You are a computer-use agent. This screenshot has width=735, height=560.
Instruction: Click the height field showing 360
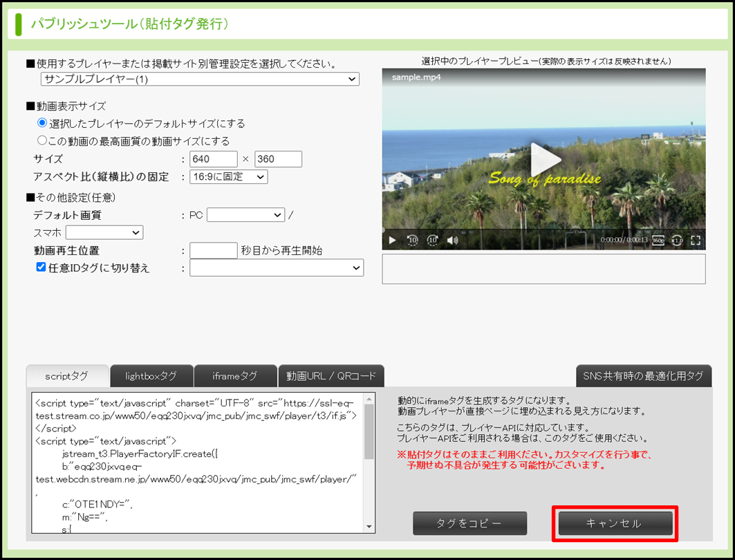279,159
